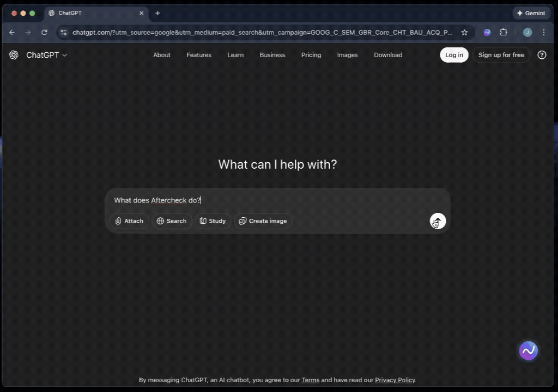Click the Attach paperclip icon
Viewport: 558px width, 392px height.
click(x=118, y=221)
